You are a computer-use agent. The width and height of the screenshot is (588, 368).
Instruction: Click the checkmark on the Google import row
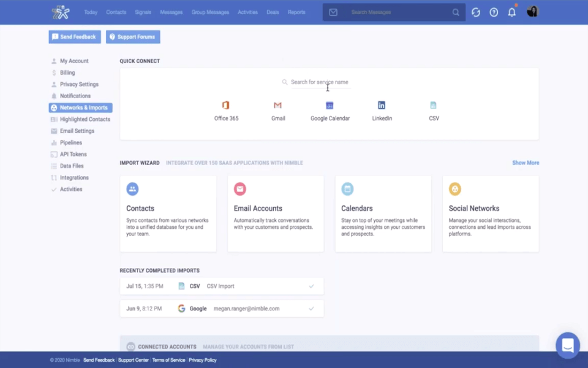click(x=311, y=309)
